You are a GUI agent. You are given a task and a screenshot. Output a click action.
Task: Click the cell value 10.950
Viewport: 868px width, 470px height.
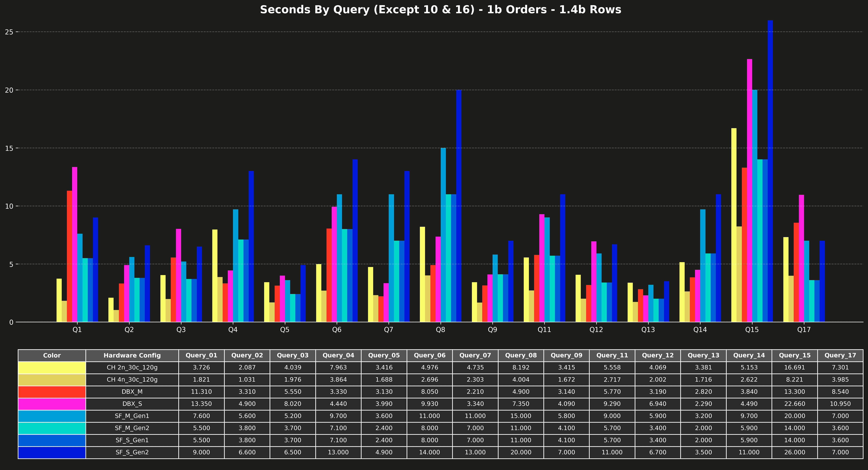[840, 404]
